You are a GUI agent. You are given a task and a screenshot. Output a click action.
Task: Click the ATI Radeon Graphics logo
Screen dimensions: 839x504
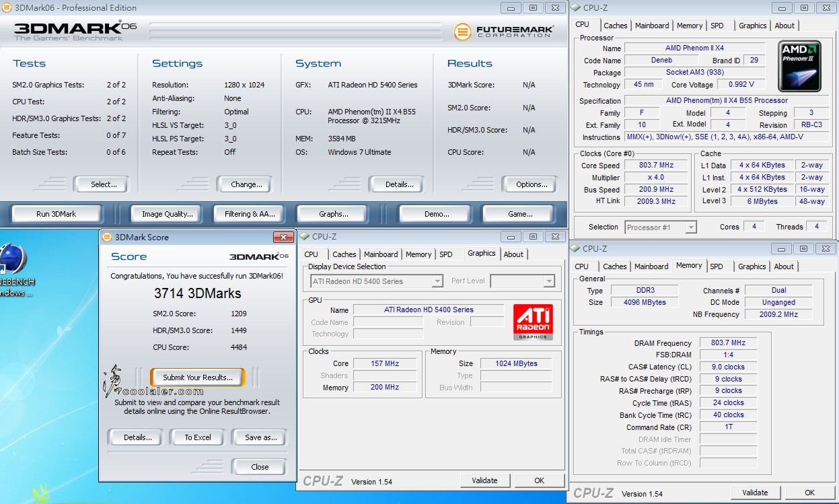click(534, 322)
